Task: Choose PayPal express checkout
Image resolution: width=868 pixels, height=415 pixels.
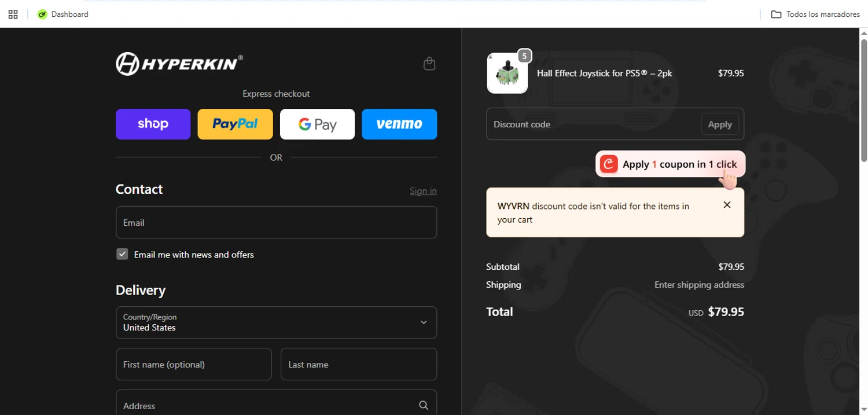Action: [x=235, y=124]
